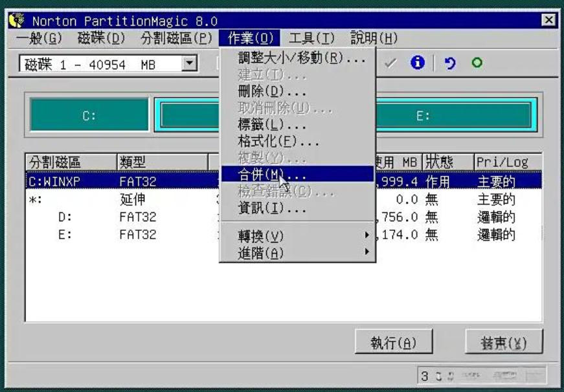The image size is (564, 392).
Task: Click the 邏輯的 cell in D: row
Action: [496, 217]
